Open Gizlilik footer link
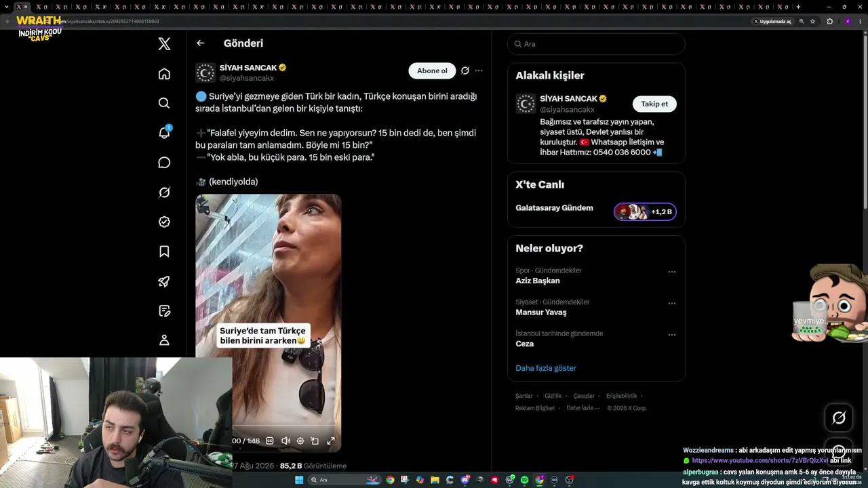Image resolution: width=868 pixels, height=488 pixels. tap(553, 396)
